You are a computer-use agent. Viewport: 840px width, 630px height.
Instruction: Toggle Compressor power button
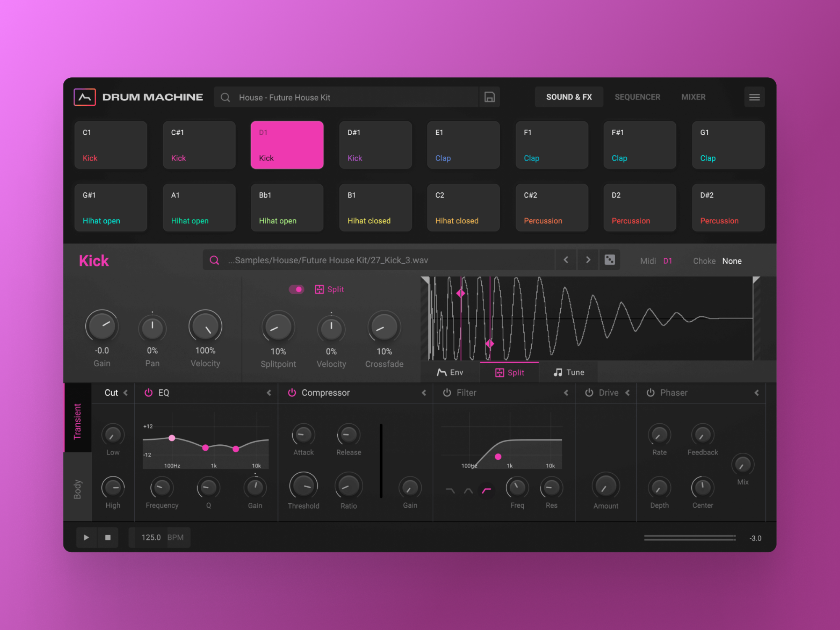coord(292,392)
